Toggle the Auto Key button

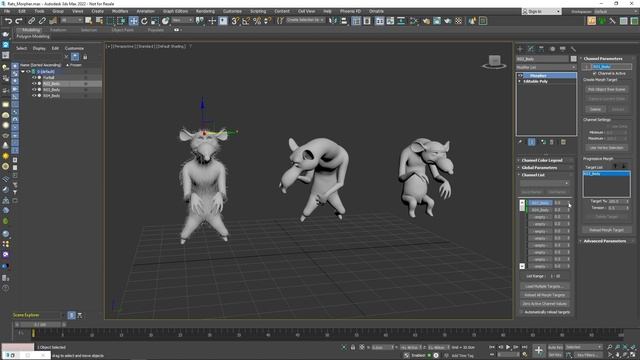coord(555,347)
